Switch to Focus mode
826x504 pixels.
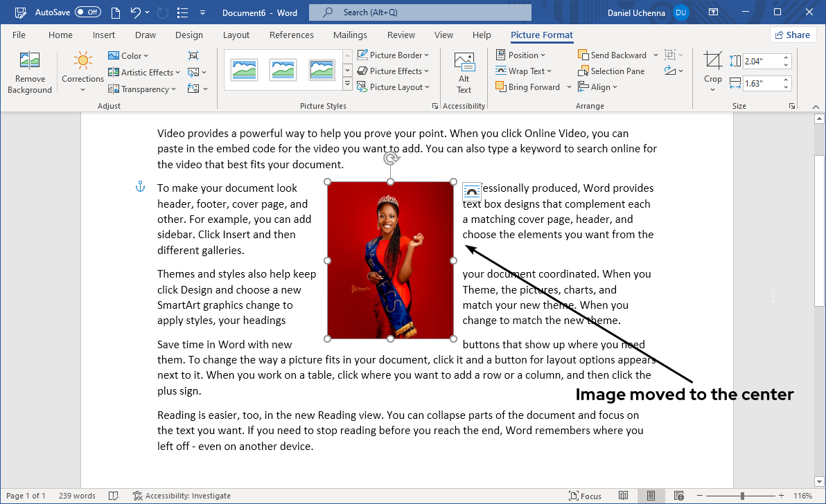585,496
